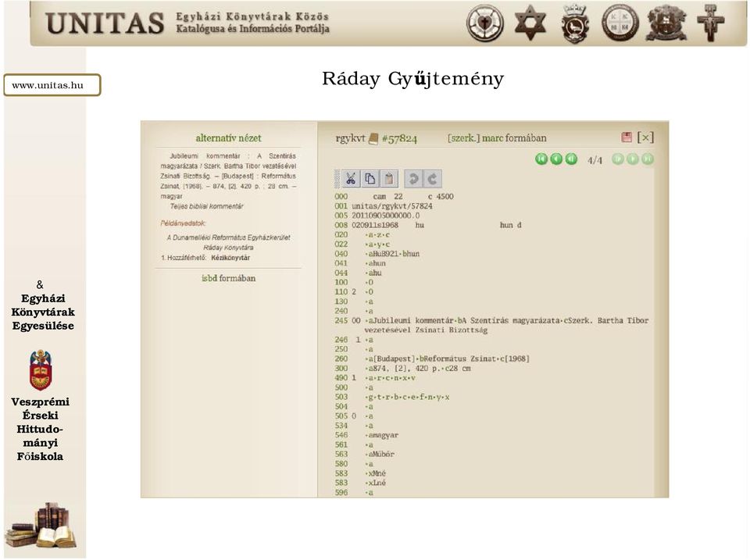Click the 490 line a·r·c·n·x·v
Image resolution: width=750 pixels, height=560 pixels.
[x=375, y=378]
